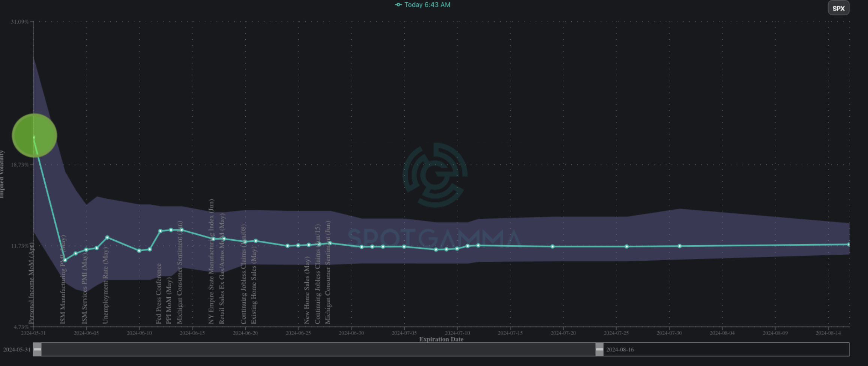Click the data point near 2024-07-31
Image resolution: width=868 pixels, height=366 pixels.
pyautogui.click(x=680, y=246)
